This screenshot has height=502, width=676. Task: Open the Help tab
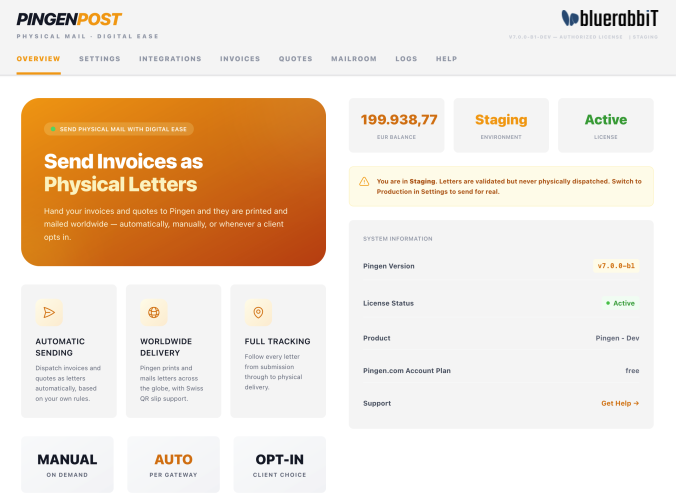click(446, 59)
